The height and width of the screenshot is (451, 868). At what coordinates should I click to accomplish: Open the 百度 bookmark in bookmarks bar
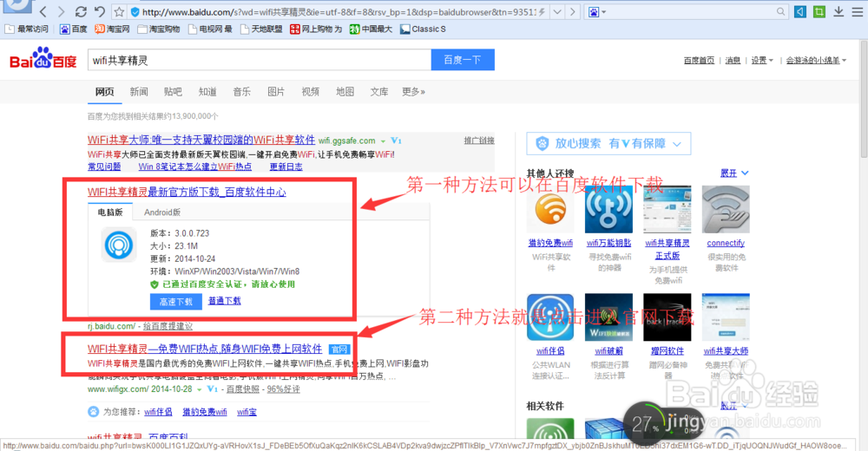pyautogui.click(x=73, y=29)
